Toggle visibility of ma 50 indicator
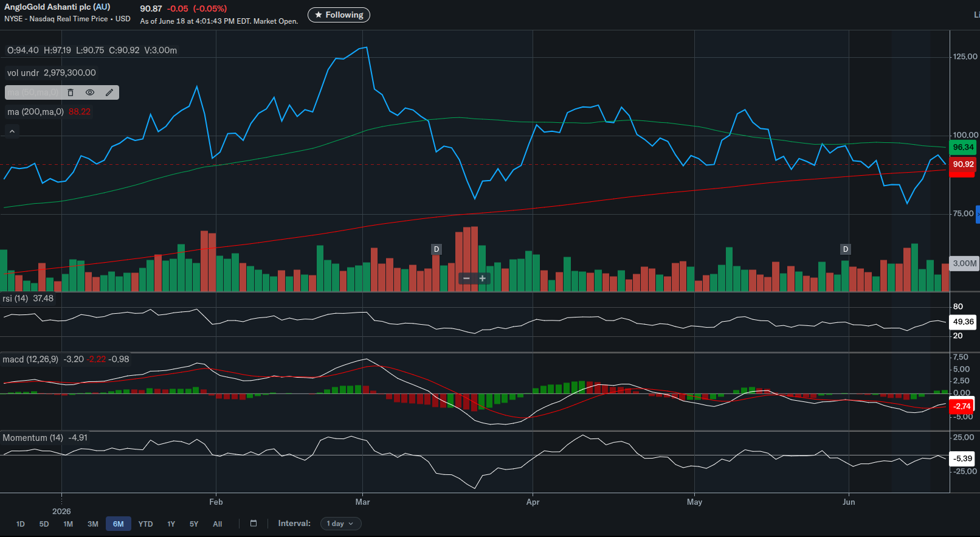The width and height of the screenshot is (980, 537). (x=90, y=92)
